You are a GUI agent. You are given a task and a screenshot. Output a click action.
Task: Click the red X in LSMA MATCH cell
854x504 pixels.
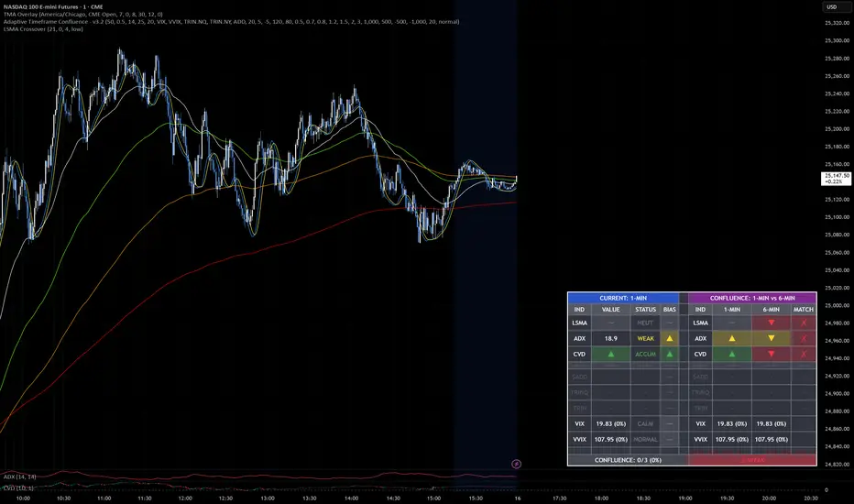803,323
